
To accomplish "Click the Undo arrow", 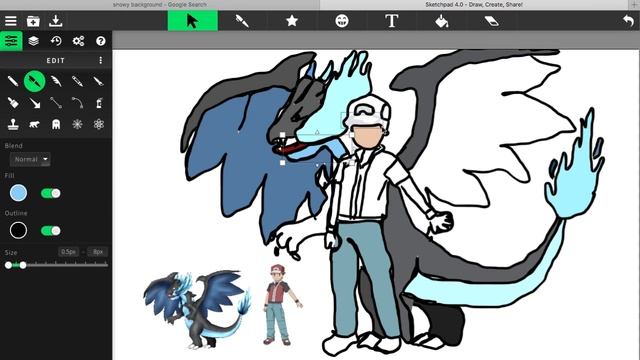I will (x=629, y=20).
